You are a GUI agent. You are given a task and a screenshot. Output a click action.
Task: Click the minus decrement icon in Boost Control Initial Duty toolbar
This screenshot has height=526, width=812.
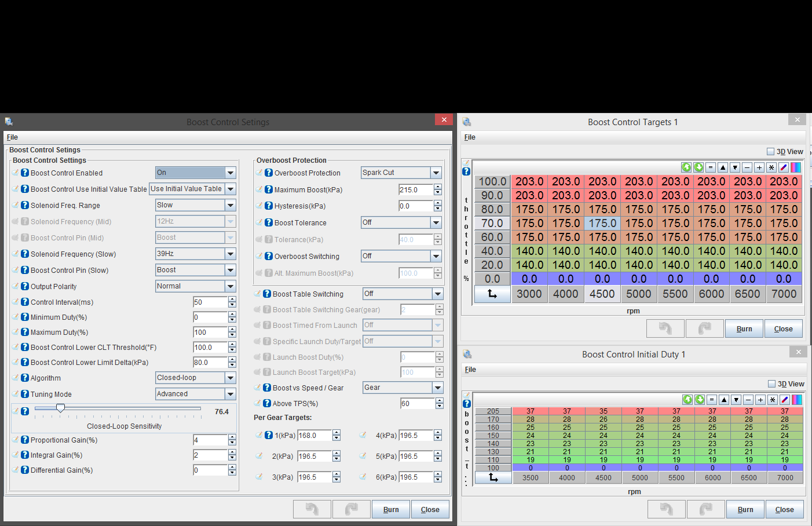coord(748,400)
